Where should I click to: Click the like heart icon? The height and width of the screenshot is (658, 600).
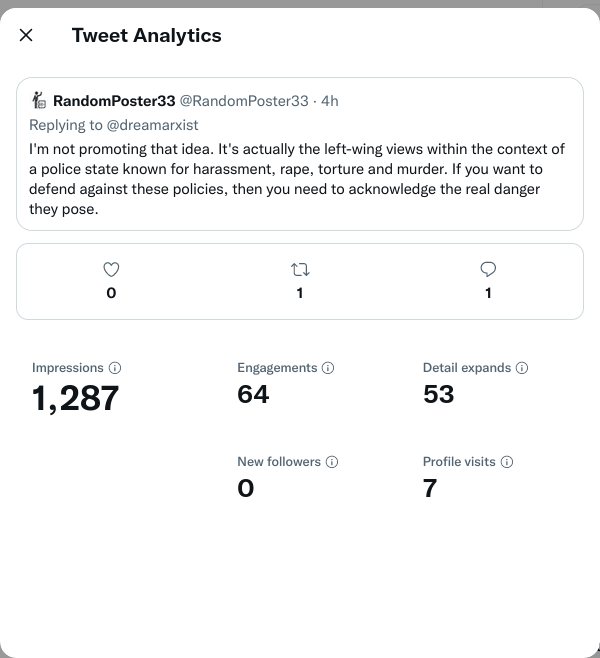tap(111, 269)
